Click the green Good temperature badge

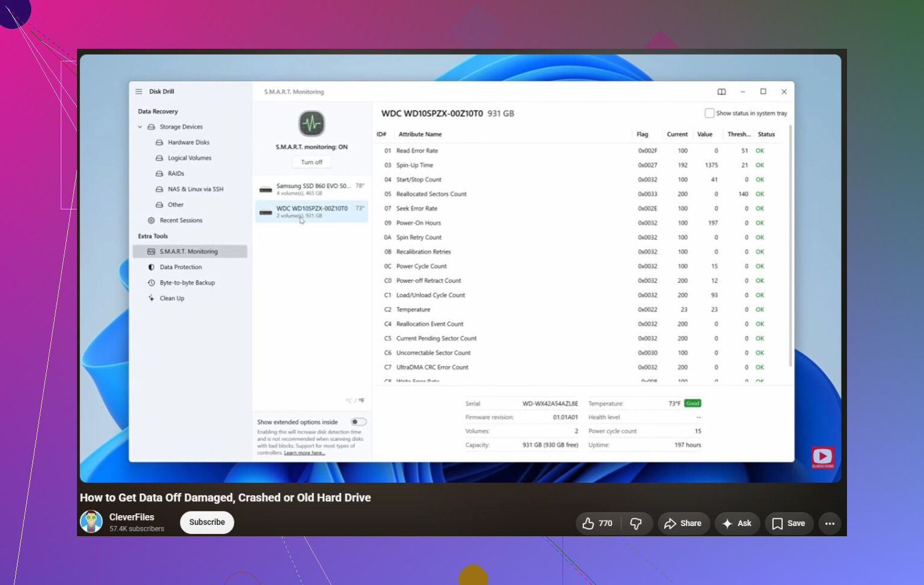[692, 403]
